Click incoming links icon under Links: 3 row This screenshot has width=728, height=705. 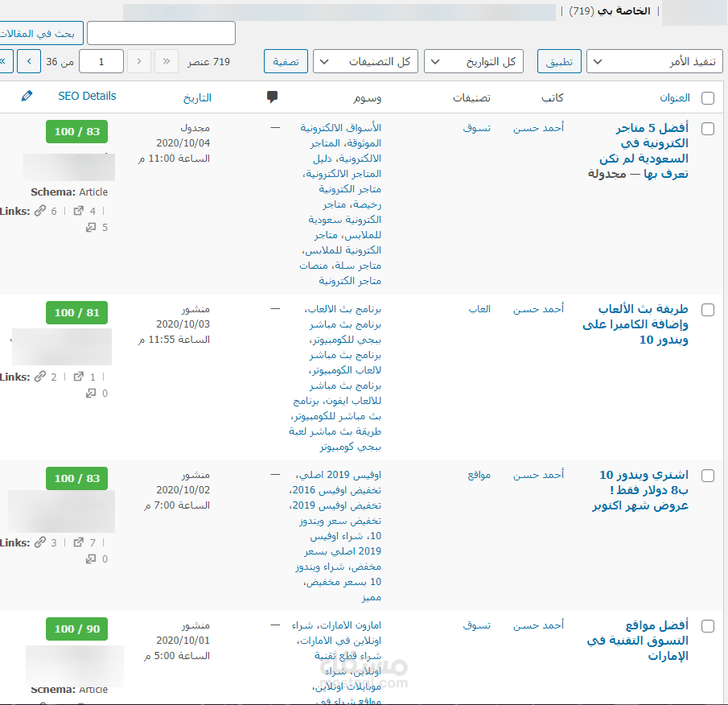(91, 559)
